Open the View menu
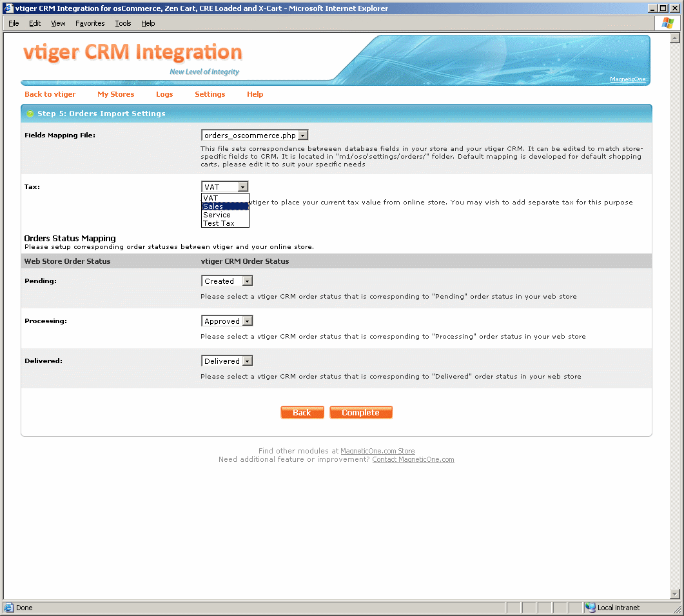The image size is (684, 616). 58,23
